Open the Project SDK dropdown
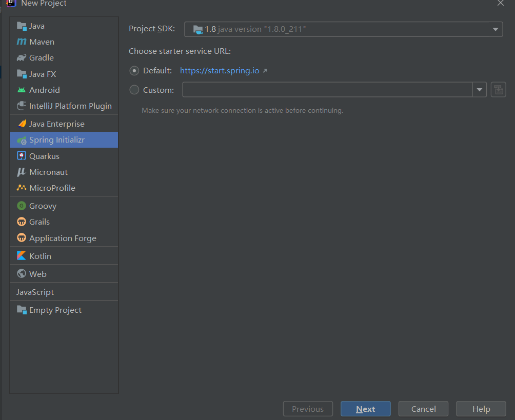 pos(343,29)
